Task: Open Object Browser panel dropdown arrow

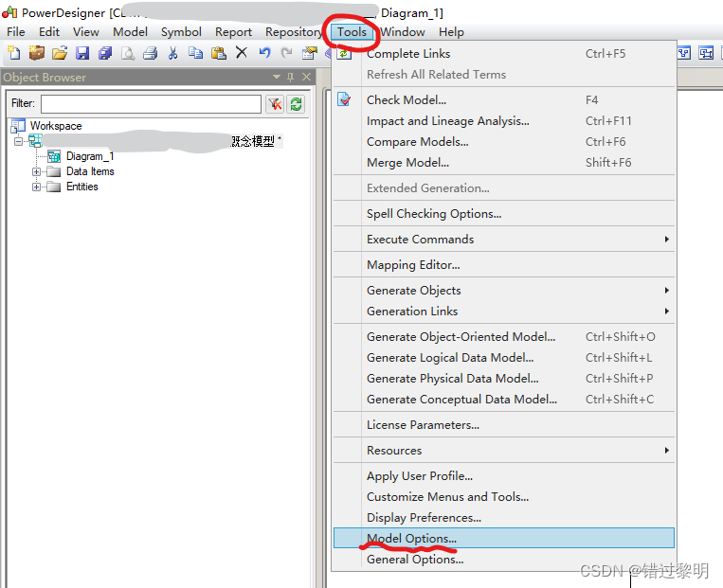Action: tap(277, 77)
